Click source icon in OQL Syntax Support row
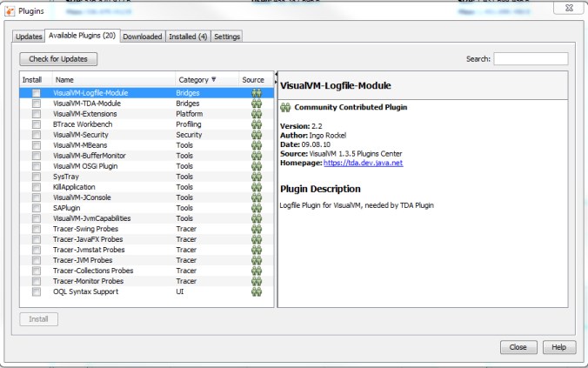 tap(257, 291)
